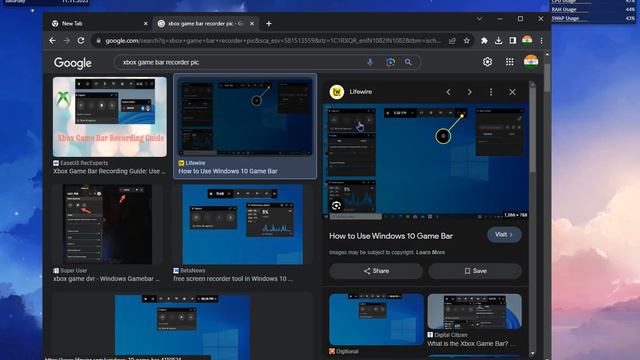Bookmark this page with the star icon
Viewport: 640px width, 360px height.
tap(467, 40)
